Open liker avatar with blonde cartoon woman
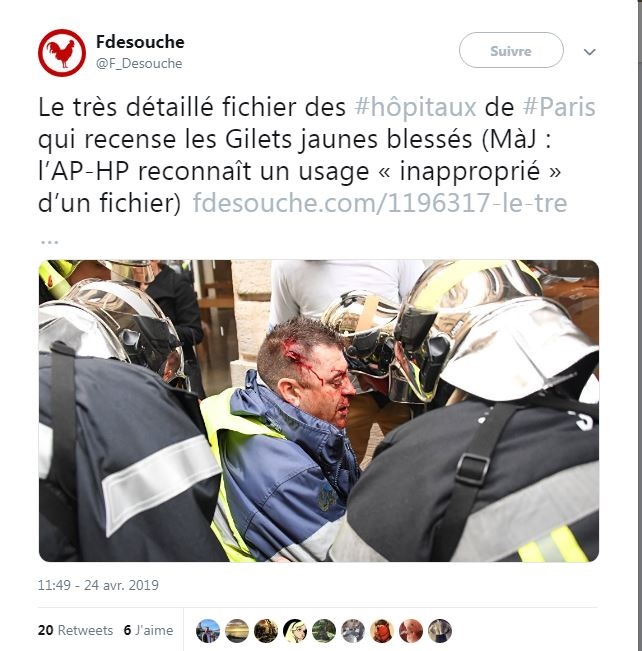This screenshot has width=642, height=651. [295, 631]
